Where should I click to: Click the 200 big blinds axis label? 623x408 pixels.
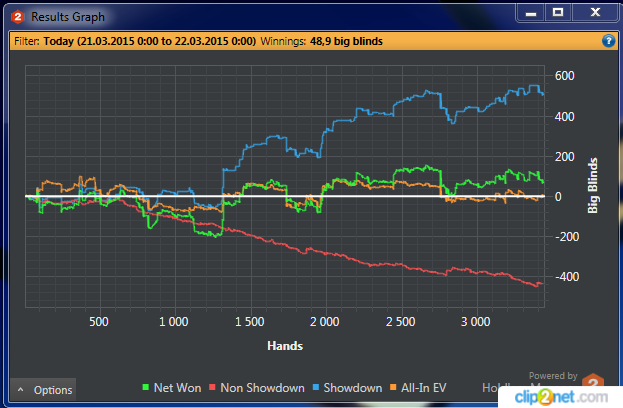(564, 157)
